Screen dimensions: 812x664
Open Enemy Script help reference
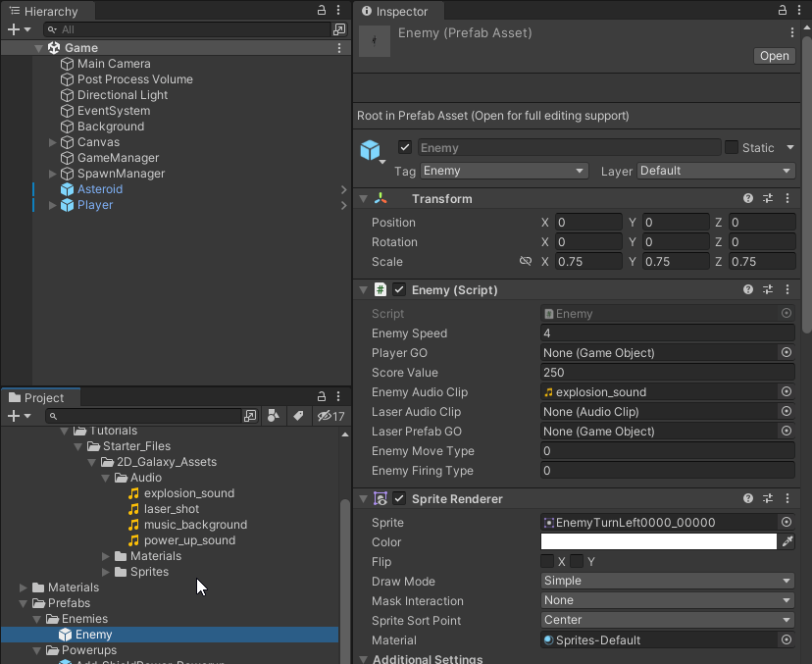[x=748, y=289]
